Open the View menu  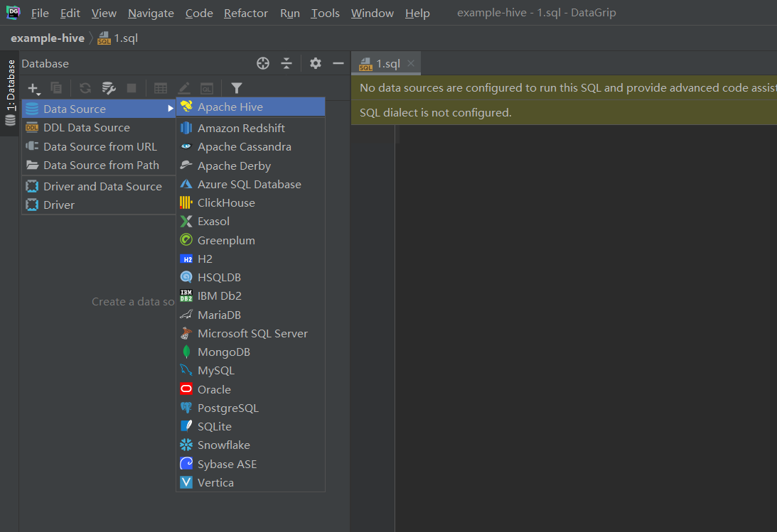pyautogui.click(x=104, y=13)
